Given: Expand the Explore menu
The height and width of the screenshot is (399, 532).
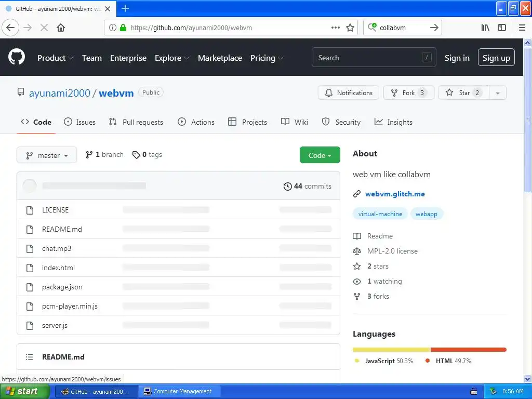Looking at the screenshot, I should (172, 58).
